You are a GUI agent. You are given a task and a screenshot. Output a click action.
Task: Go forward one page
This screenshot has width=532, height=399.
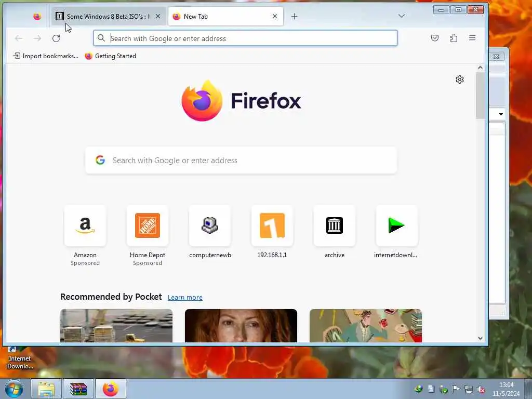[x=37, y=38]
